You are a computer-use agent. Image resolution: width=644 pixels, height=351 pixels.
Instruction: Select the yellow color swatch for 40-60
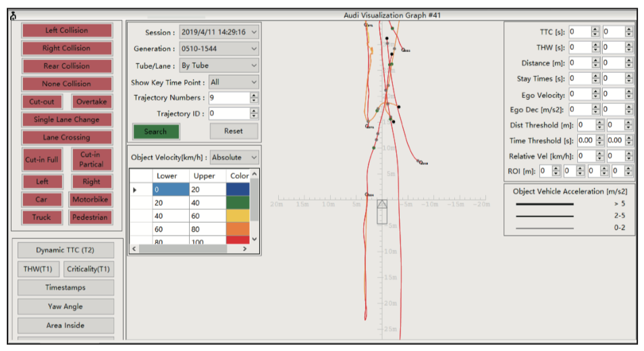238,216
